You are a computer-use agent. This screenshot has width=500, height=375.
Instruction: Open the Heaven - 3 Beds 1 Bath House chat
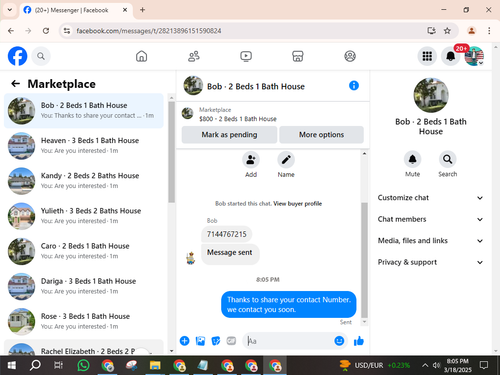(84, 146)
